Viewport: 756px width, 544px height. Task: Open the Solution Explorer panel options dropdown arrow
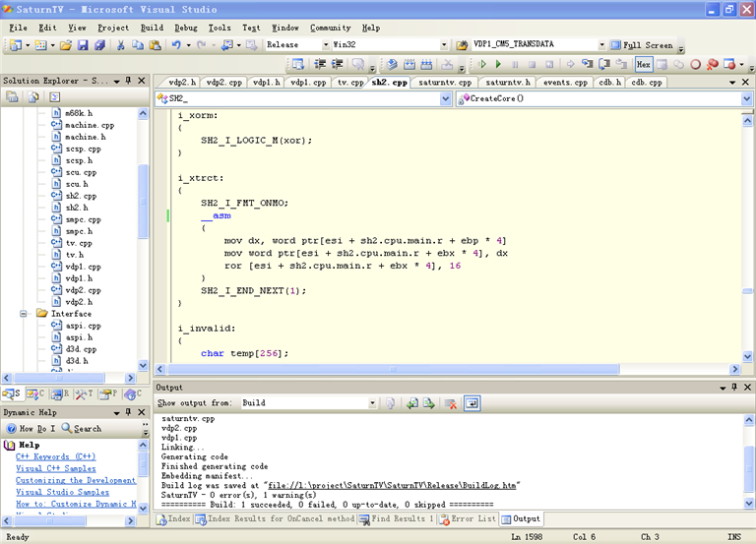[117, 82]
